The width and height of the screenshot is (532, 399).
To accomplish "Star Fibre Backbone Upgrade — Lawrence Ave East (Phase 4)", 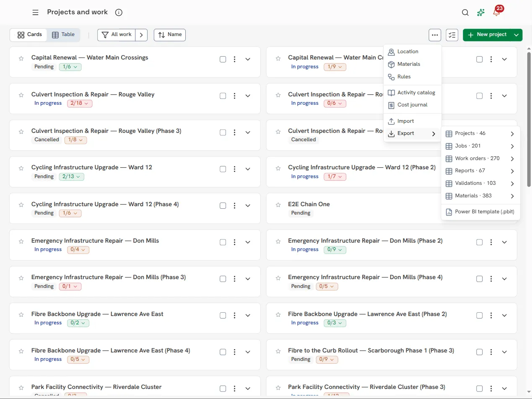I will [x=21, y=351].
